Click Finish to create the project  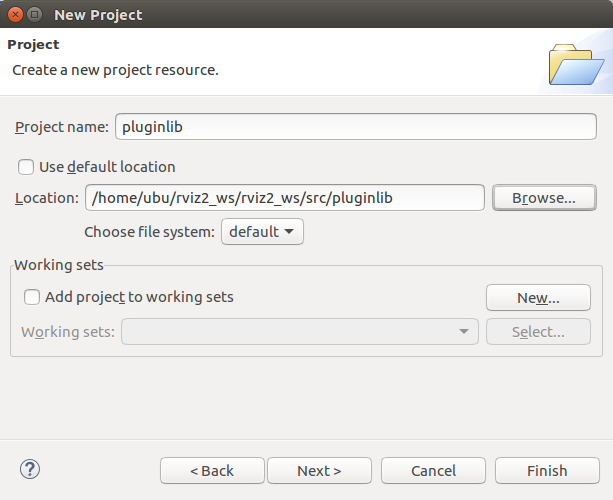point(546,471)
